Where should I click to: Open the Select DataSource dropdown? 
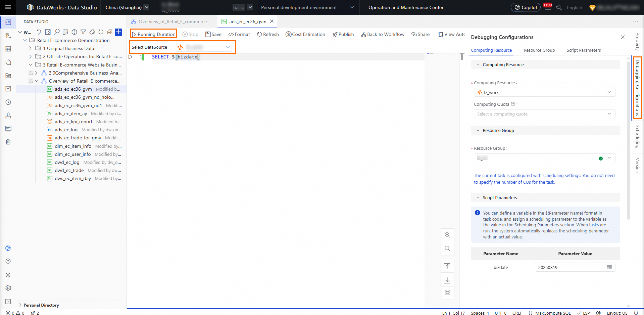tap(204, 47)
